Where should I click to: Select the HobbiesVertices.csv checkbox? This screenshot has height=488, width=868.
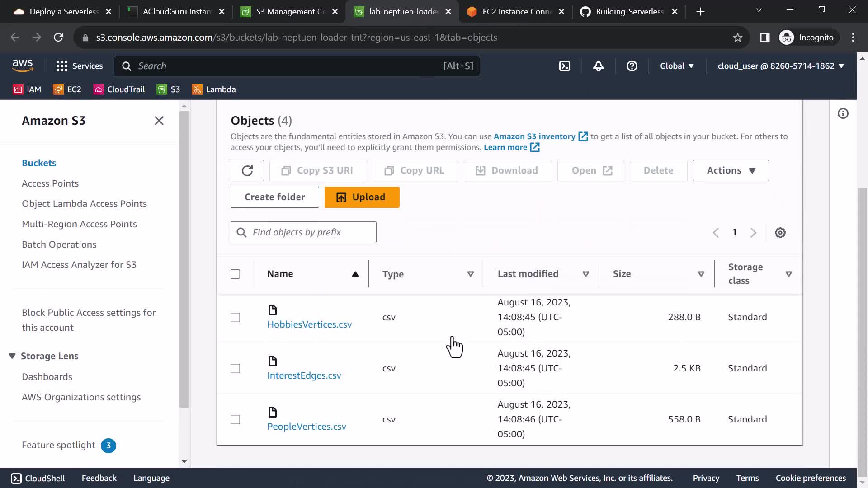click(235, 318)
